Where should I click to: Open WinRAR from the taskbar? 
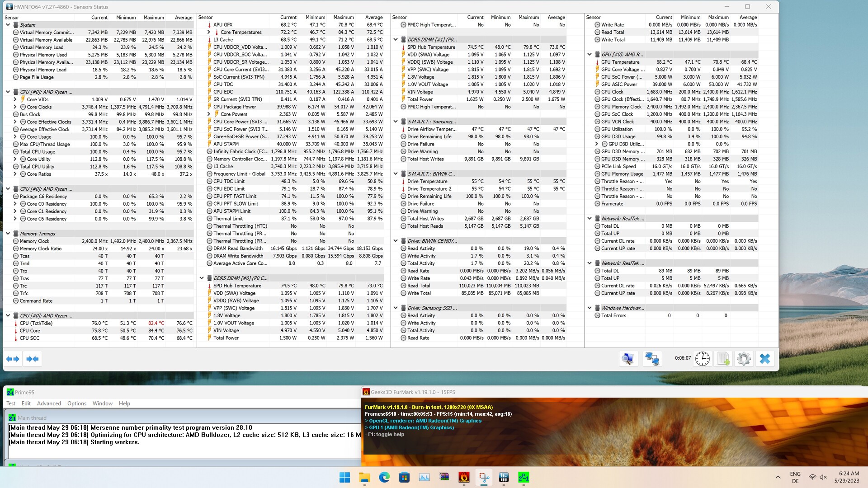(x=444, y=477)
